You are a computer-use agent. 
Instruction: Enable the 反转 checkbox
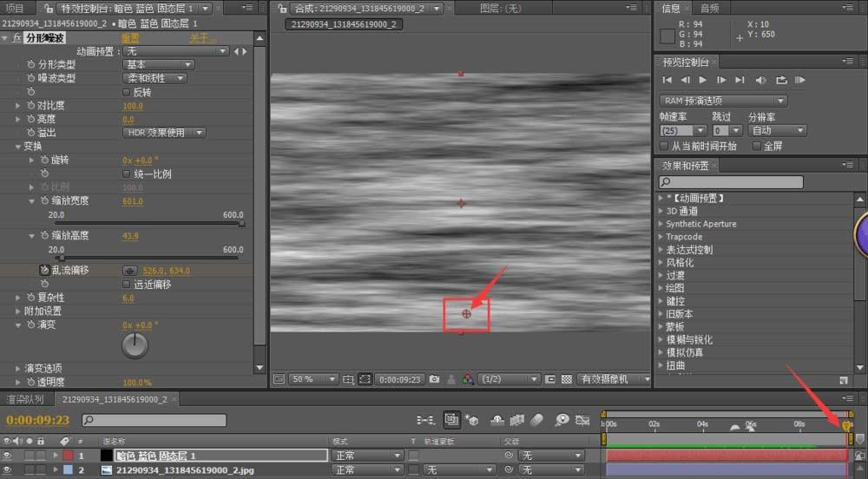[126, 92]
